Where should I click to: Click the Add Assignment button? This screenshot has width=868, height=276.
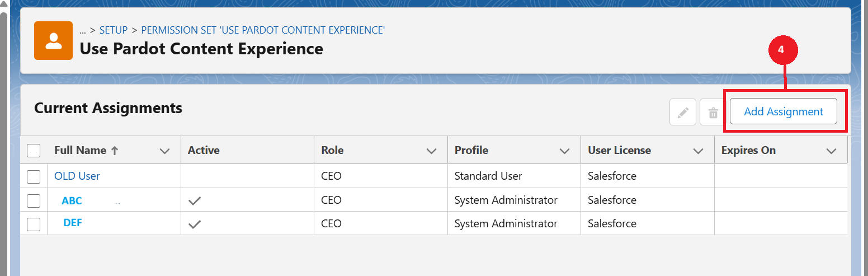(783, 111)
